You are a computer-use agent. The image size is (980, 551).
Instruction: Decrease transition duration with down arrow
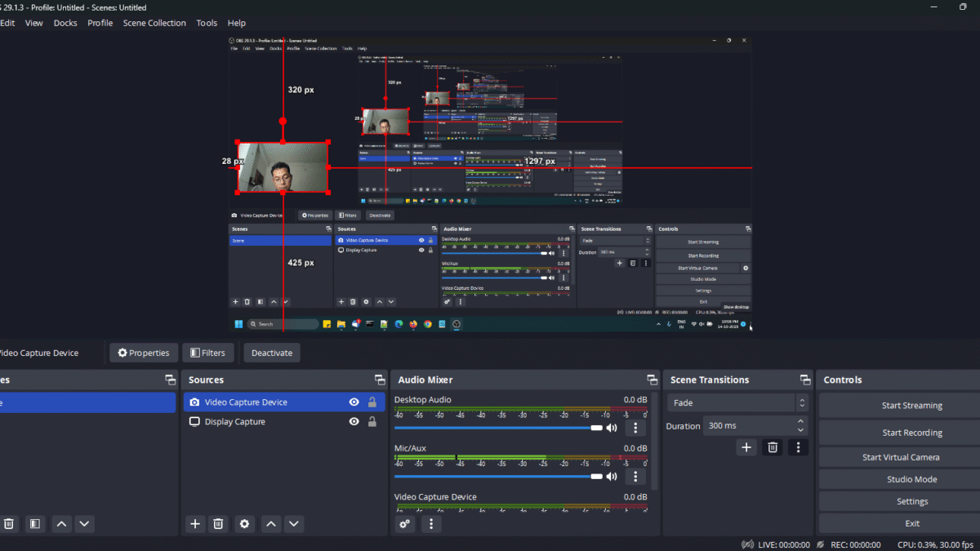(x=800, y=430)
